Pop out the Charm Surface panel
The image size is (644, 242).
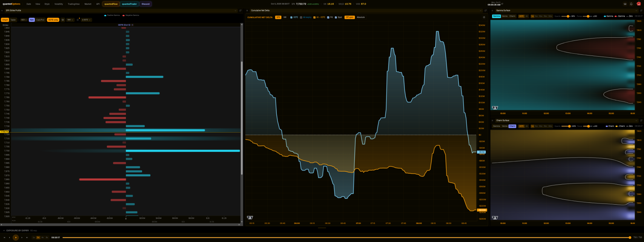[x=641, y=120]
